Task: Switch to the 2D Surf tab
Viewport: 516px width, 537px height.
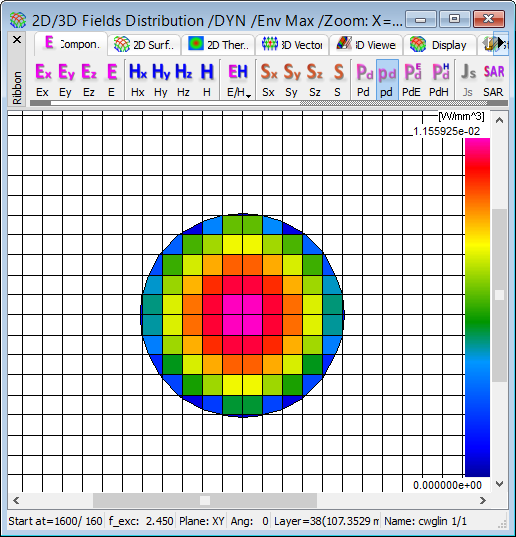Action: (144, 45)
